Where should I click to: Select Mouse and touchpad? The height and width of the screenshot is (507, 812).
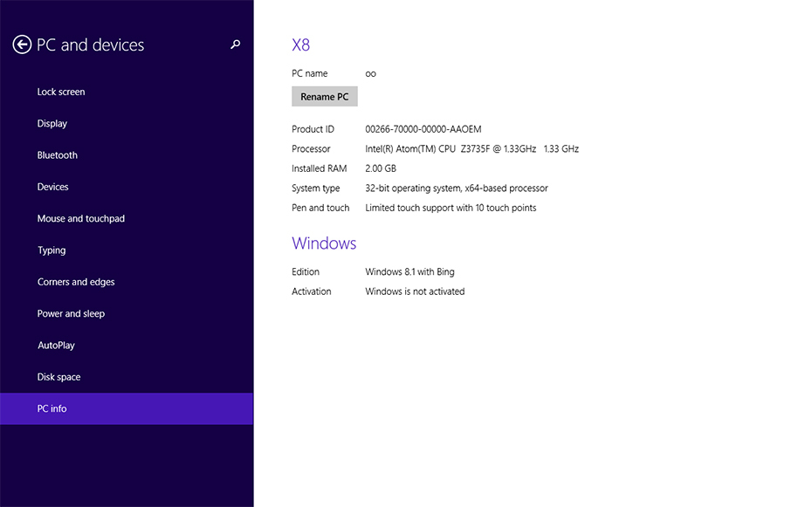(81, 219)
